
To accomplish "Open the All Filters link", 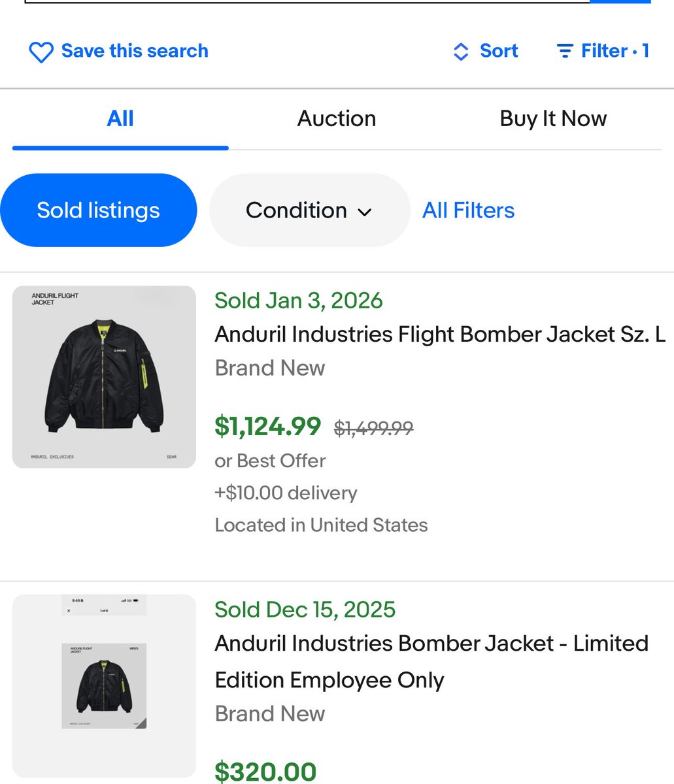I will point(468,210).
